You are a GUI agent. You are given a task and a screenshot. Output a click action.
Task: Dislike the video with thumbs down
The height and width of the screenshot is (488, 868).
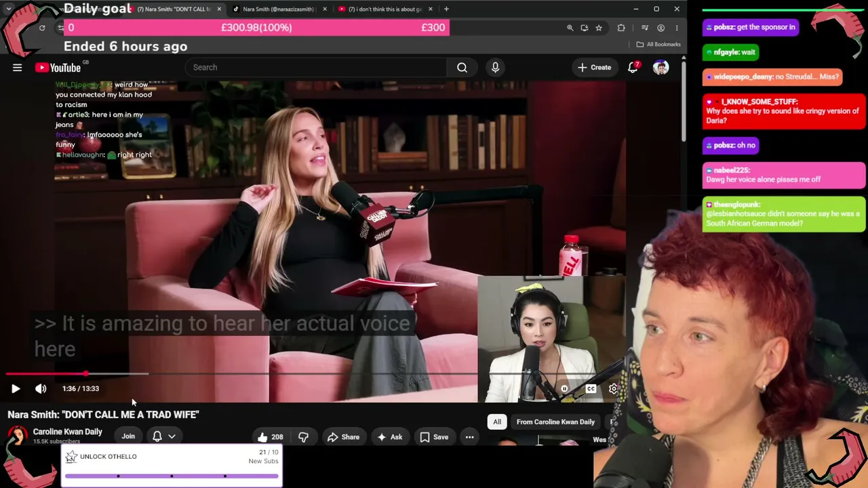coord(303,437)
